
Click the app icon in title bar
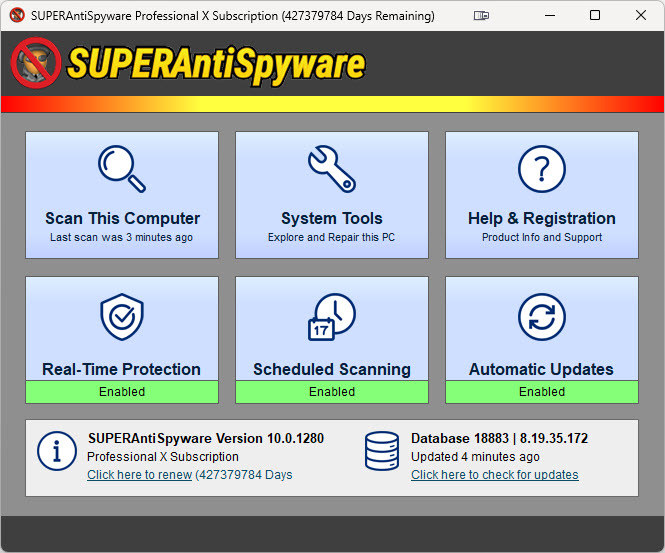(16, 16)
